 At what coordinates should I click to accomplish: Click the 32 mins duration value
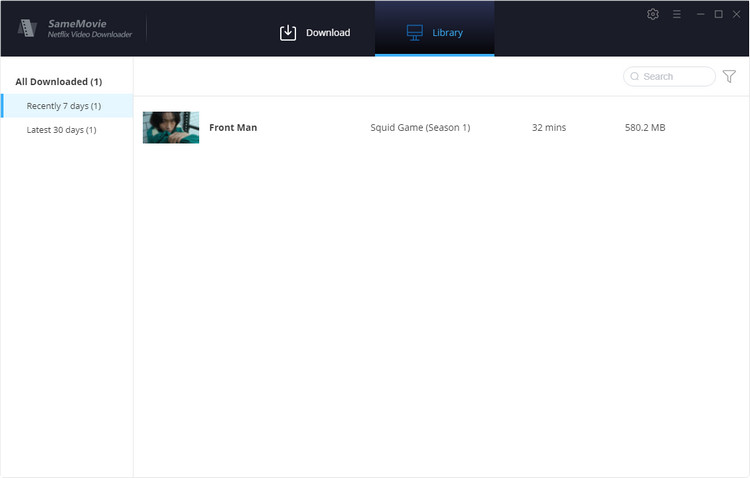549,128
